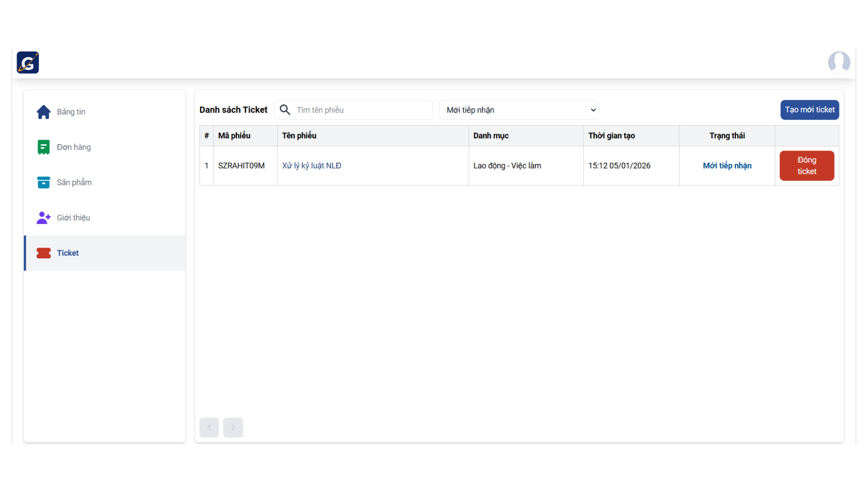Click the home icon for Bảng tin

pyautogui.click(x=43, y=112)
